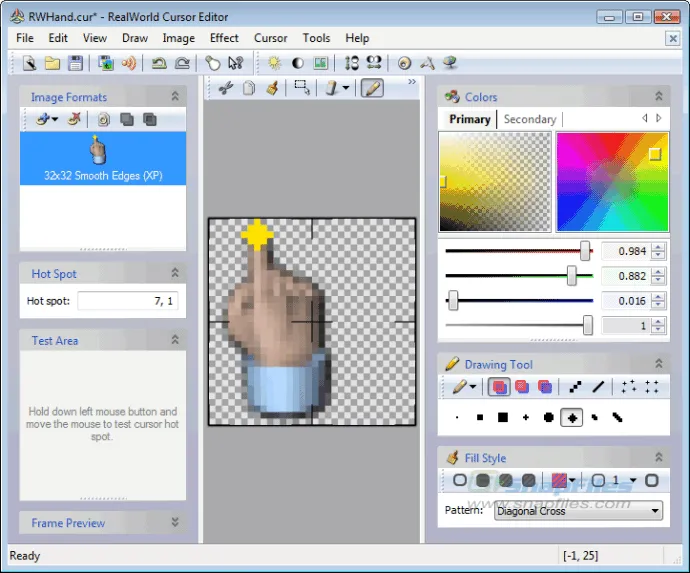Viewport: 690px width, 573px height.
Task: Select the outline-only fill style
Action: pos(460,481)
